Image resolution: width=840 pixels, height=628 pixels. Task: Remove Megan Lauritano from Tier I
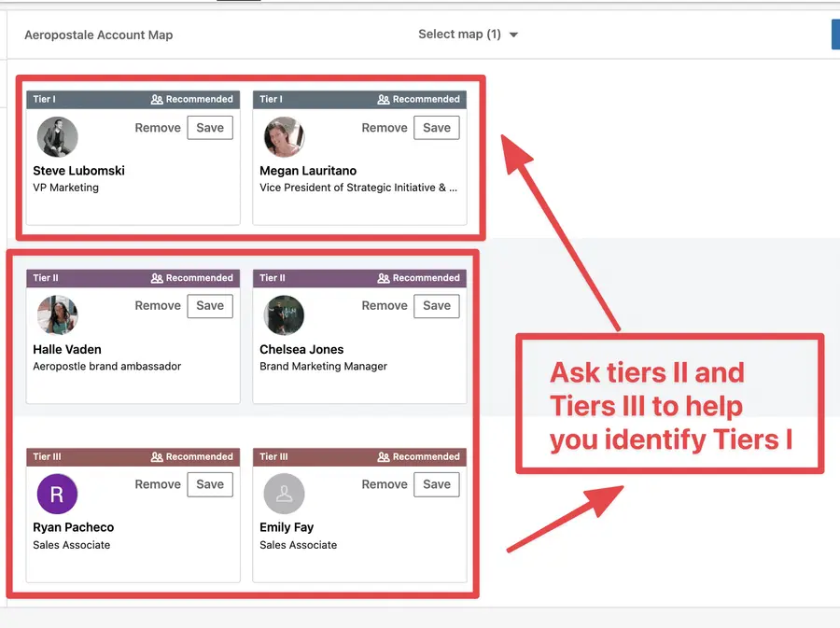click(x=384, y=128)
